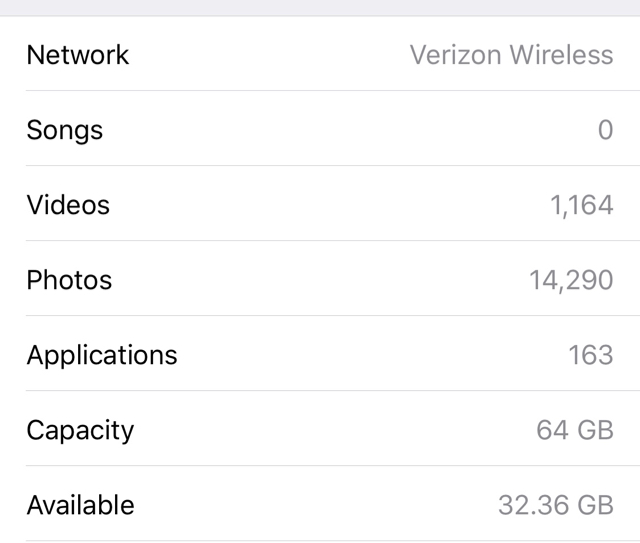Click the Songs count of 0
640x543 pixels.
click(605, 130)
